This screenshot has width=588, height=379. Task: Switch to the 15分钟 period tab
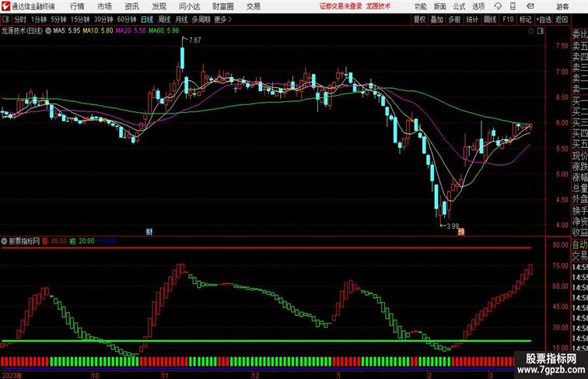(80, 19)
